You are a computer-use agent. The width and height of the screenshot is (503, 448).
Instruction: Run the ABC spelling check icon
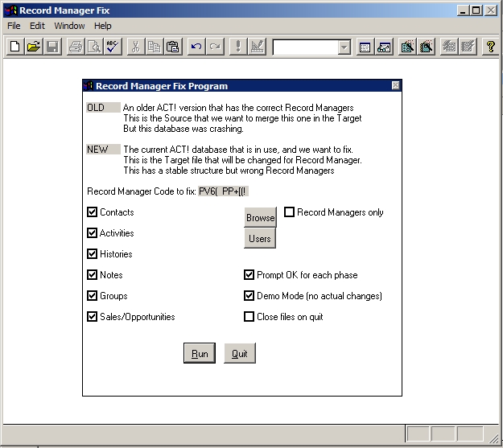(113, 47)
